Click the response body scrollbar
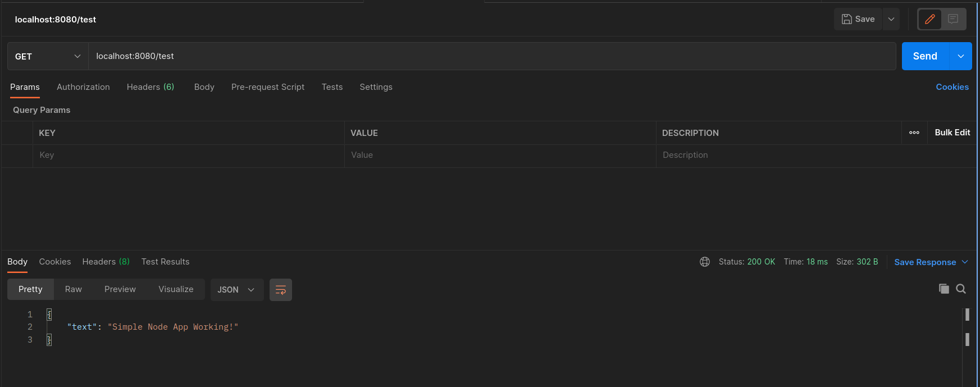Viewport: 980px width, 387px height. 967,327
